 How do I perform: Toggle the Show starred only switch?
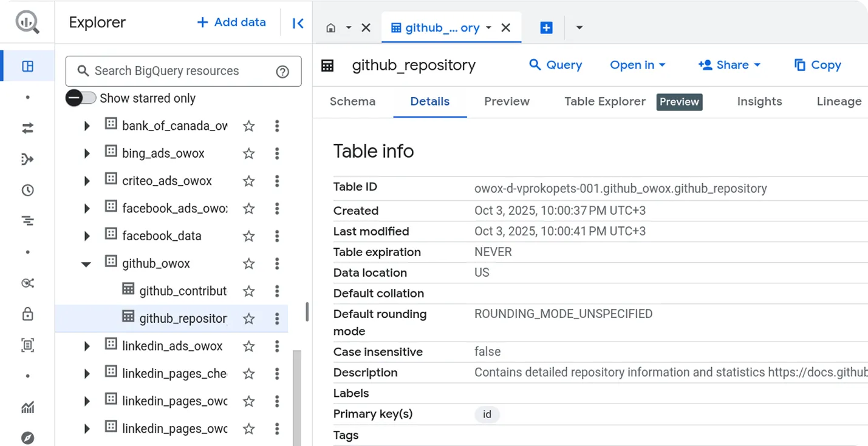pos(80,98)
